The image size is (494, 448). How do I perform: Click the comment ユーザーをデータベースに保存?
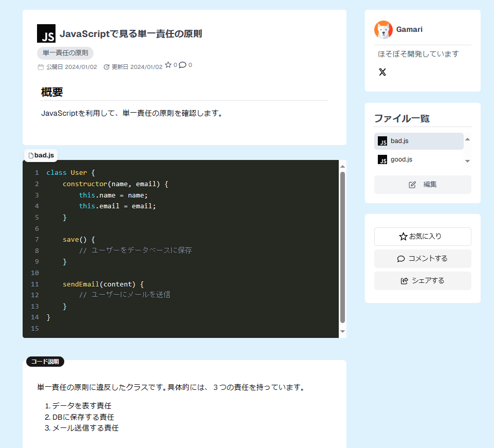pos(136,250)
